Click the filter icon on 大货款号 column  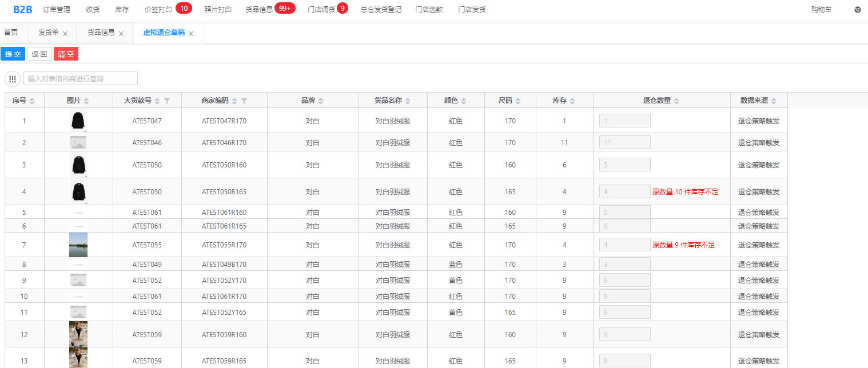[x=166, y=101]
